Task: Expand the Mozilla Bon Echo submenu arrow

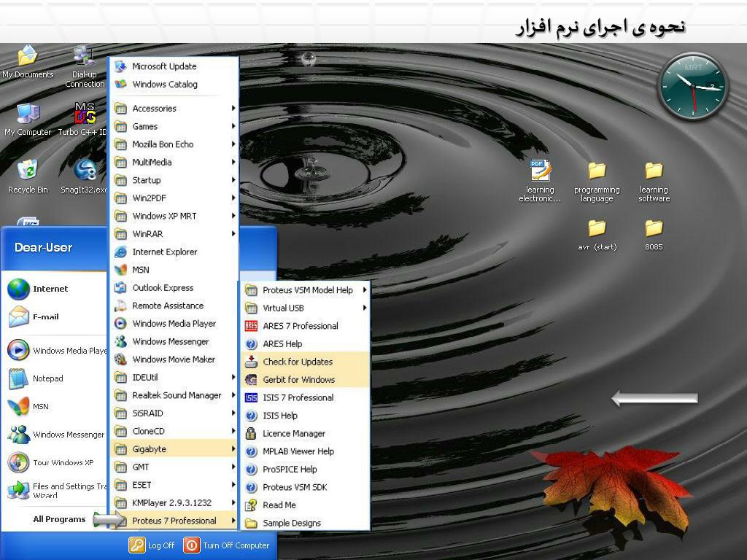Action: (x=233, y=144)
